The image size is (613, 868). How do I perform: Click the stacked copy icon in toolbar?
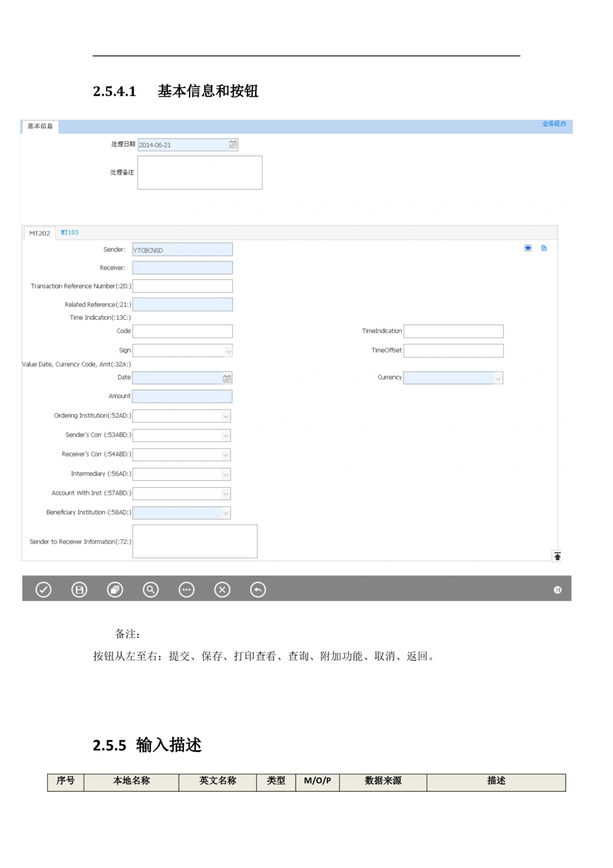[115, 590]
